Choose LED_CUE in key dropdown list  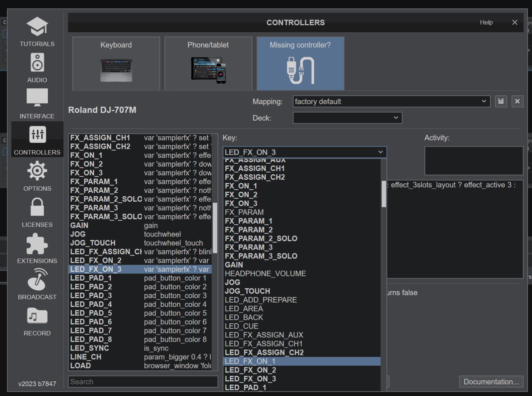pos(302,326)
